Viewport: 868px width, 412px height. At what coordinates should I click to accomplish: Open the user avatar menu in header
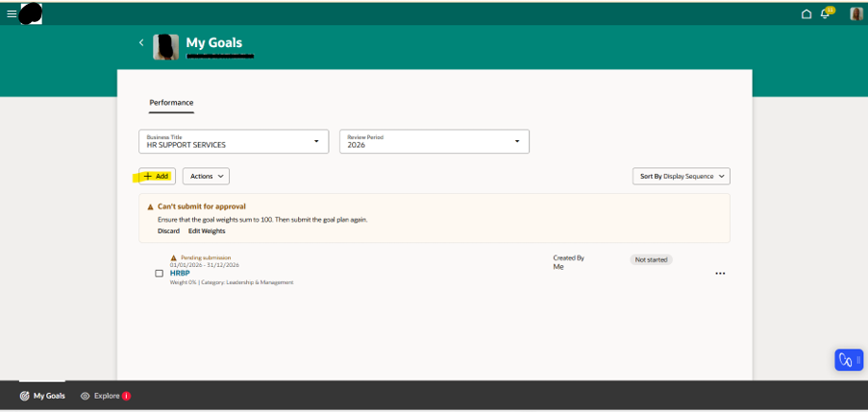click(x=856, y=13)
